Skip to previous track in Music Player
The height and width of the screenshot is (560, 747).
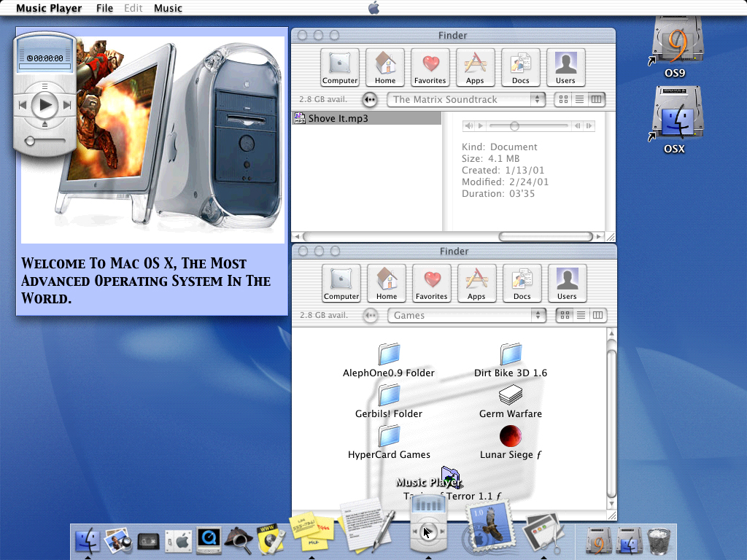click(23, 105)
